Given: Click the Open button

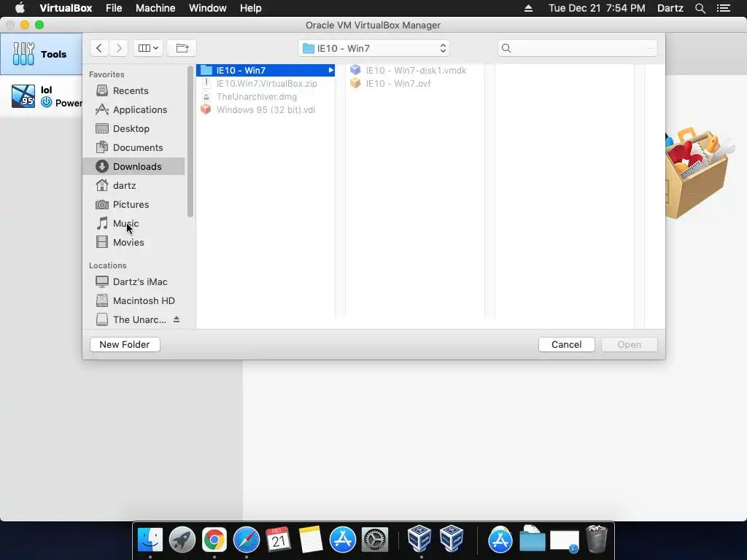Looking at the screenshot, I should [x=630, y=344].
